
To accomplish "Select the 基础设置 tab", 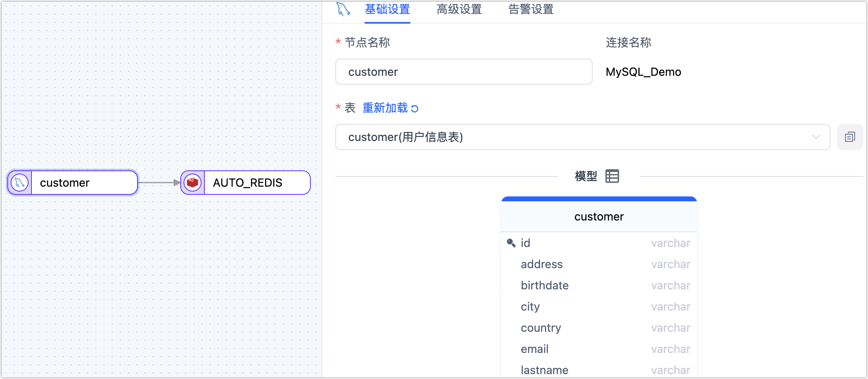I will pos(387,10).
